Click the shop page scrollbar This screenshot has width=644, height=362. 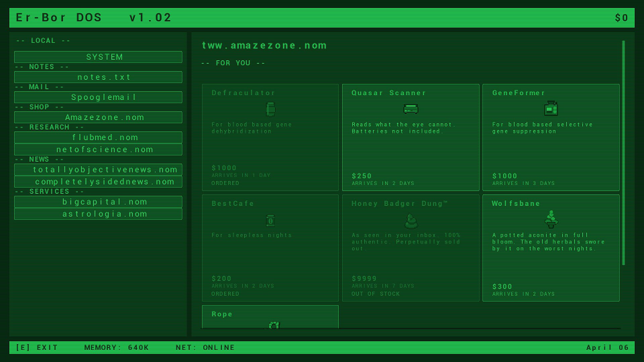(x=624, y=153)
